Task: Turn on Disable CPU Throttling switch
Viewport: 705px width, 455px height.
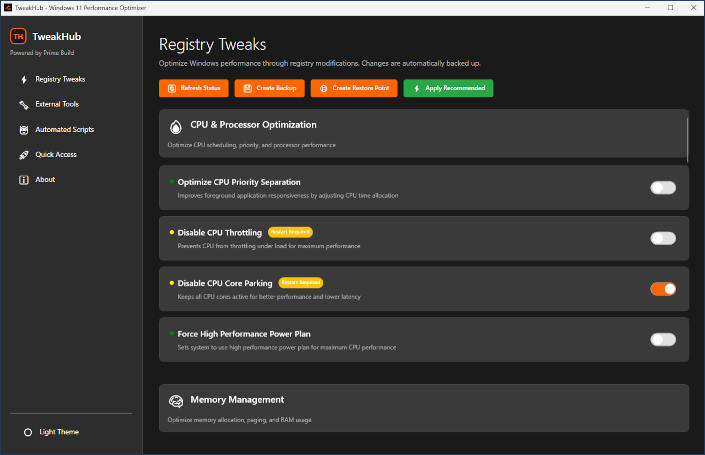Action: click(662, 238)
